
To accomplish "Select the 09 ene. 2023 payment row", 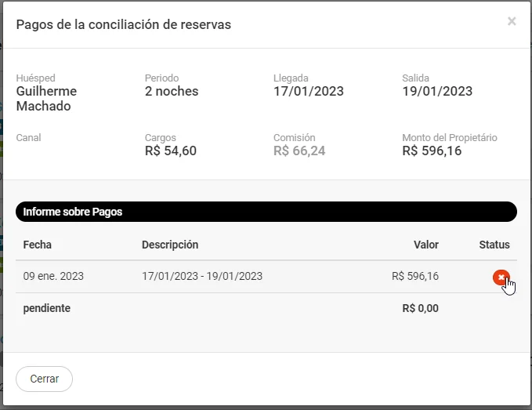I will (x=53, y=276).
